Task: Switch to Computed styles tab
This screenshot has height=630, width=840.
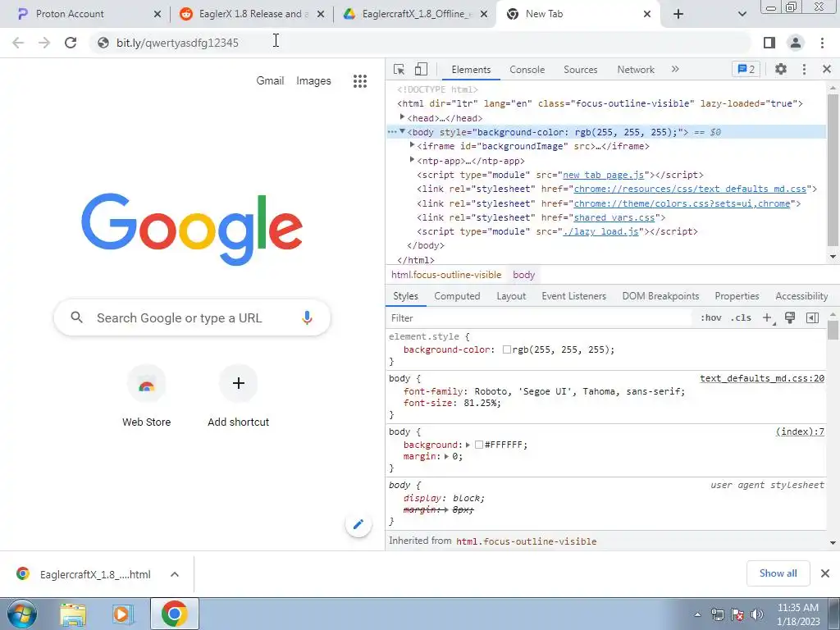Action: pos(457,295)
